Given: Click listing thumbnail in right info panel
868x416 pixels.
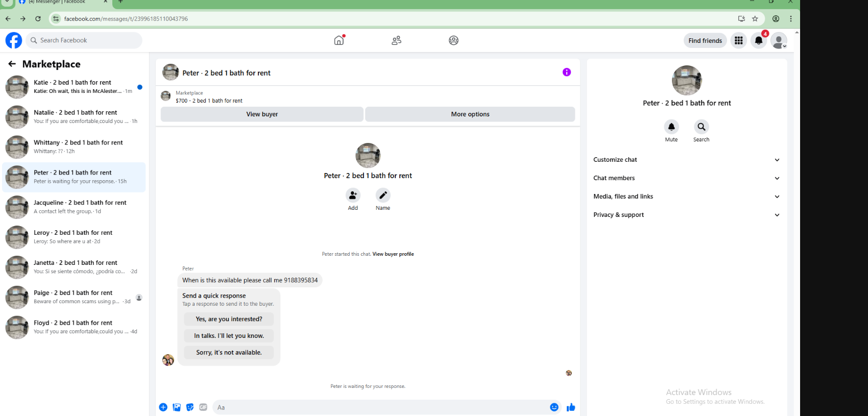Looking at the screenshot, I should click(687, 80).
